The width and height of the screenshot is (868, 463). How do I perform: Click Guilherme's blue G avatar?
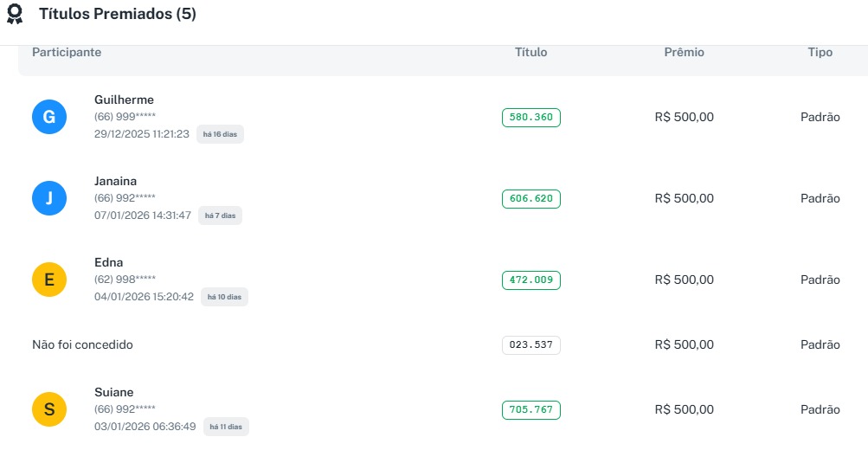coord(49,117)
